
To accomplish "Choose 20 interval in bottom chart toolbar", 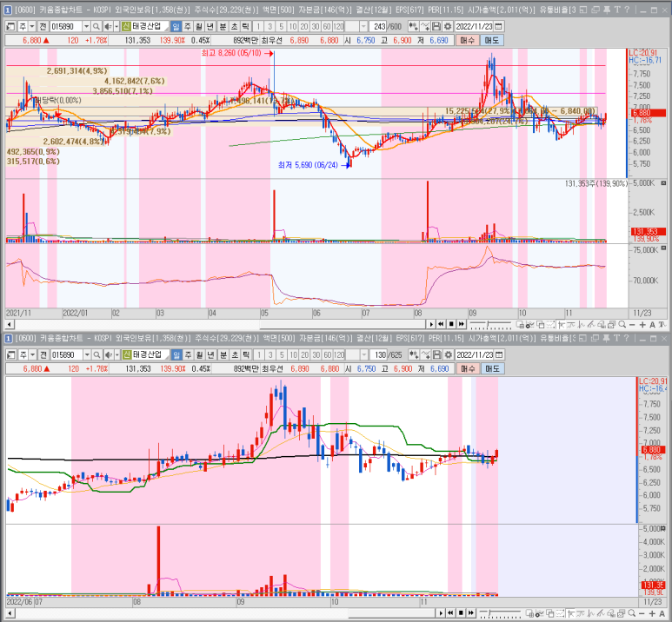I will 304,354.
